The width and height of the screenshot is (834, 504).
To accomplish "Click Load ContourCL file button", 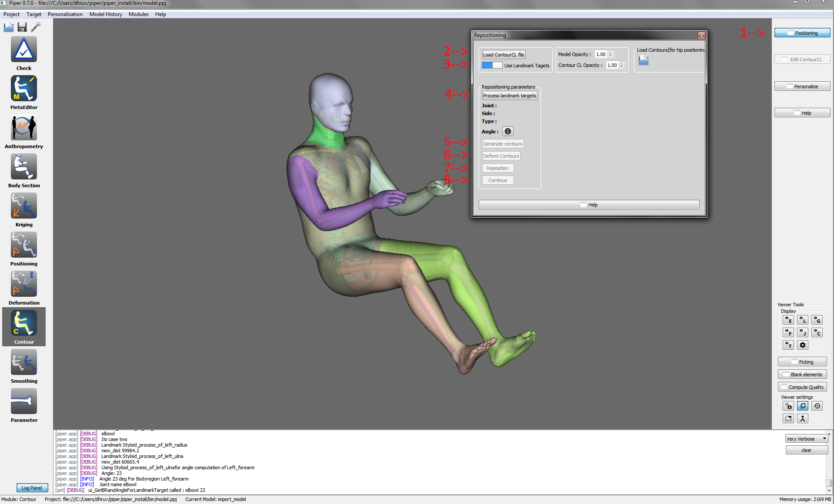I will (x=504, y=54).
